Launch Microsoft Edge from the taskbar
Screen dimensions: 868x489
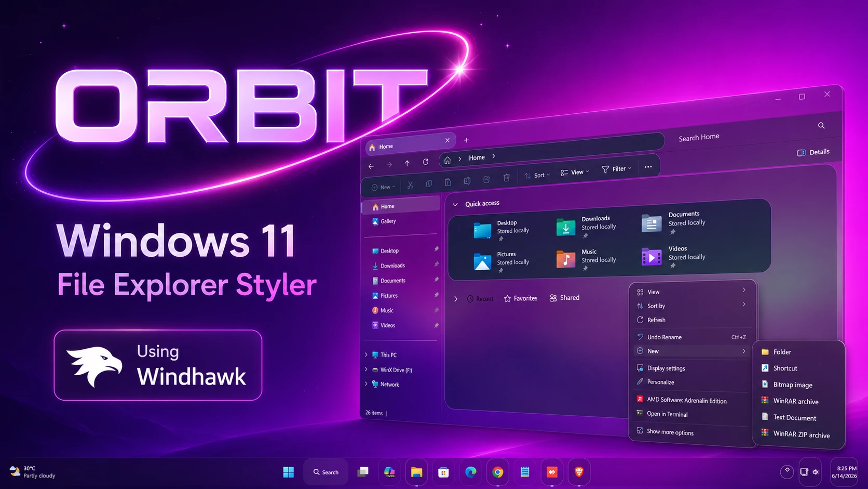point(471,472)
